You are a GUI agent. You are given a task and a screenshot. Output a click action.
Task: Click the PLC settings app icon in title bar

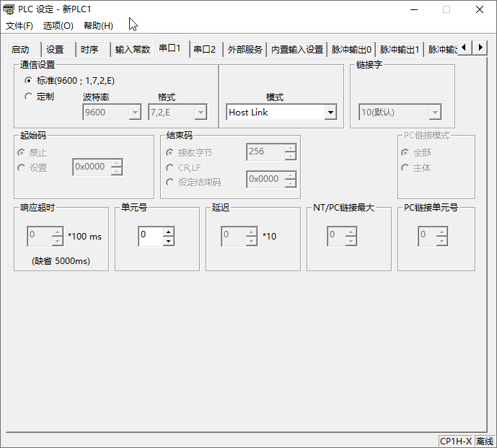9,9
